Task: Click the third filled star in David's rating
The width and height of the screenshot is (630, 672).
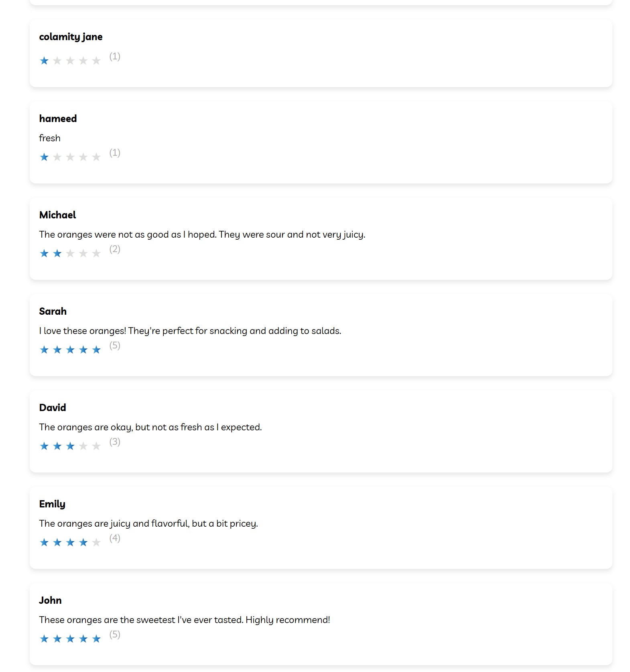Action: 70,446
